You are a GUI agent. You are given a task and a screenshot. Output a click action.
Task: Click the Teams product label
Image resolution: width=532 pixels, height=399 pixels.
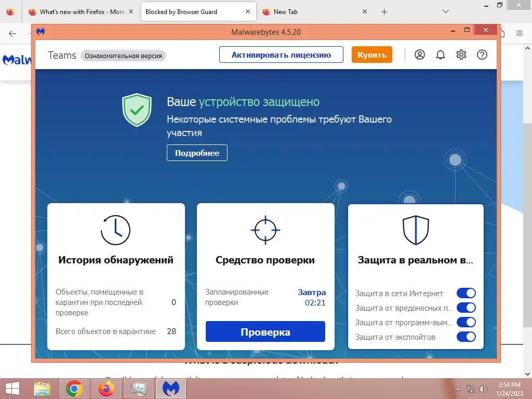(62, 55)
